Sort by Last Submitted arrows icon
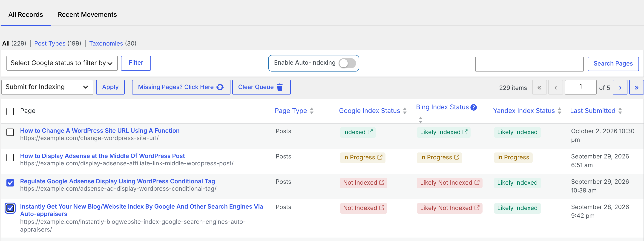 click(620, 111)
